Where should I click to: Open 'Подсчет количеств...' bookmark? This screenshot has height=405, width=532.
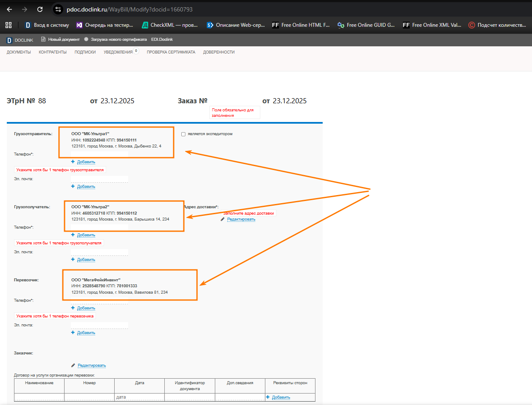point(497,25)
